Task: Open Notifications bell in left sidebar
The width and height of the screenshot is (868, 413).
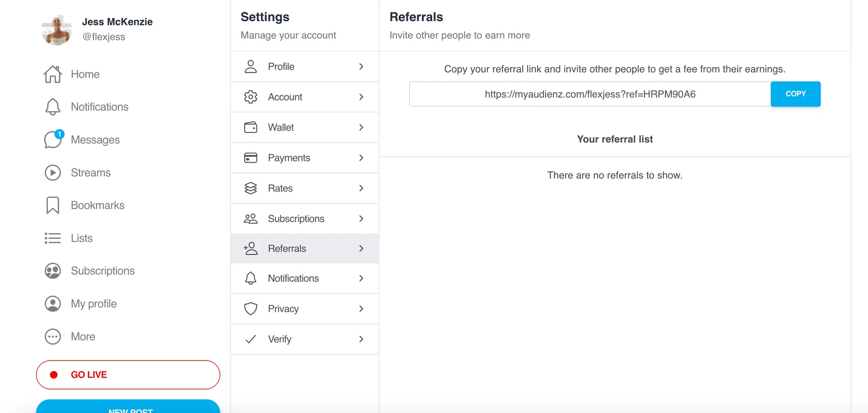Action: pos(53,107)
